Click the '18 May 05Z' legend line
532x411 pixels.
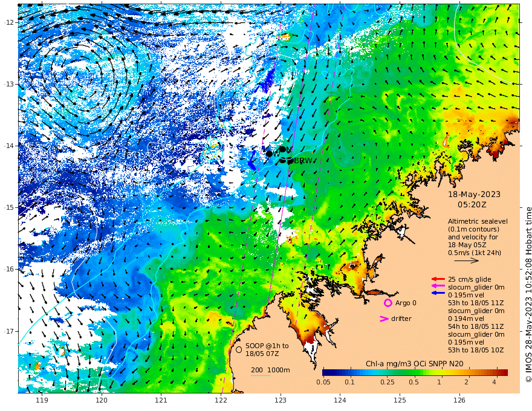(467, 245)
